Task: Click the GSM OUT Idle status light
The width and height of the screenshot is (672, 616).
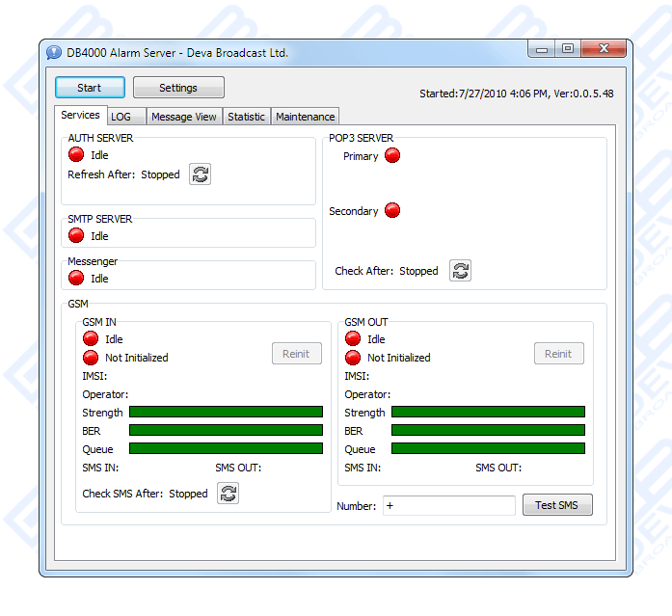Action: [353, 339]
